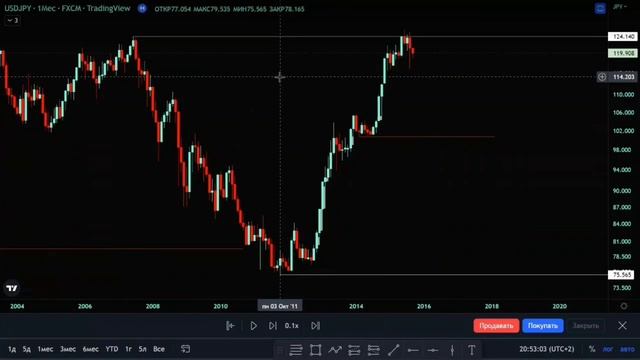This screenshot has height=360, width=640.
Task: Set range to 5л
Action: (142, 349)
